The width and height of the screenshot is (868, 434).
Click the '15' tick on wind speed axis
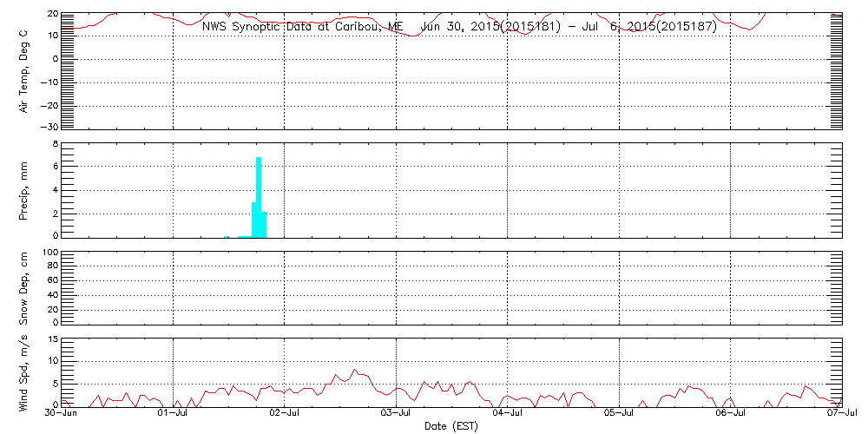click(x=52, y=339)
